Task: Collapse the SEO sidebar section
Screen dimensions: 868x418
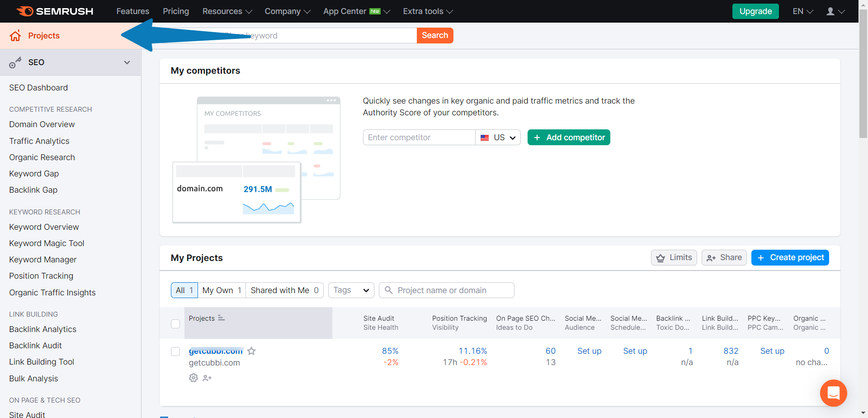Action: pos(127,62)
